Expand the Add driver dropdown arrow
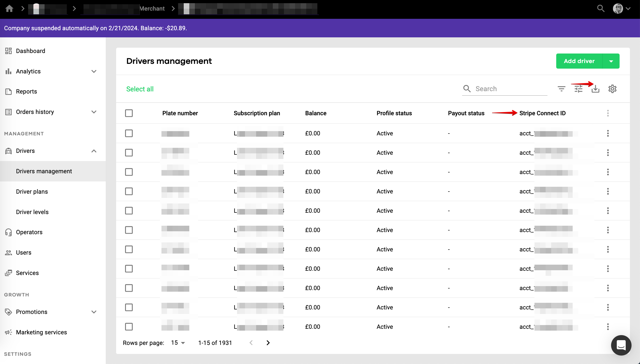Image resolution: width=640 pixels, height=364 pixels. [611, 61]
